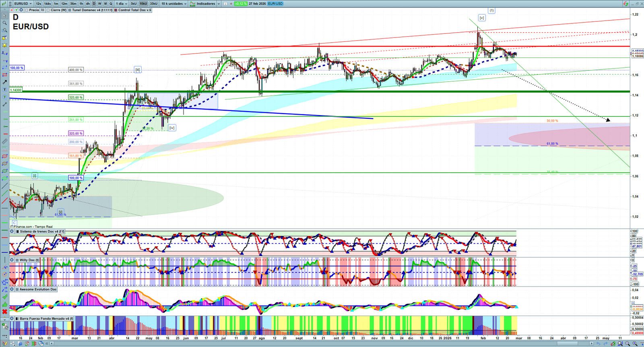Screen dimensions: 644x347
Task: Click the green plus add icon
Action: (17, 10)
